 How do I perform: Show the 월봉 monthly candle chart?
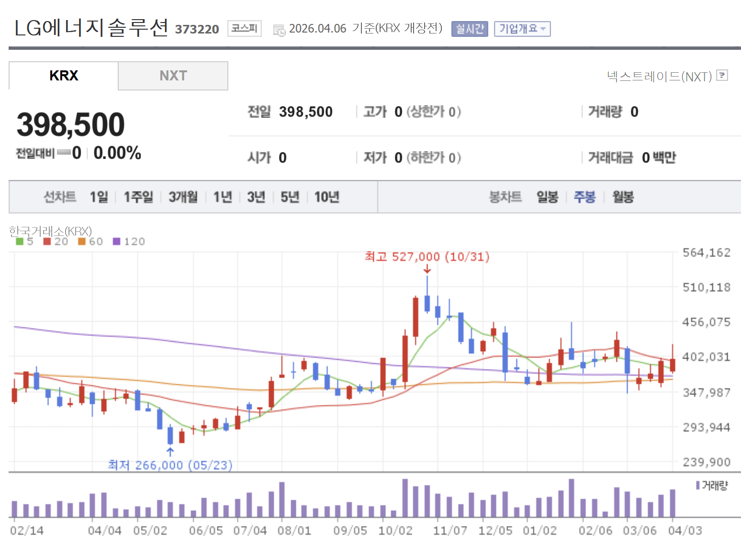pyautogui.click(x=623, y=197)
